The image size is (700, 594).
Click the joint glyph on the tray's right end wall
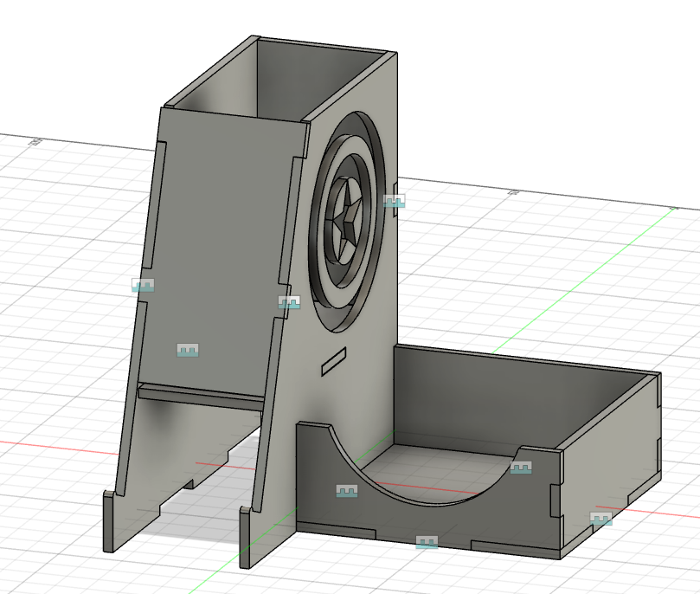tap(600, 519)
